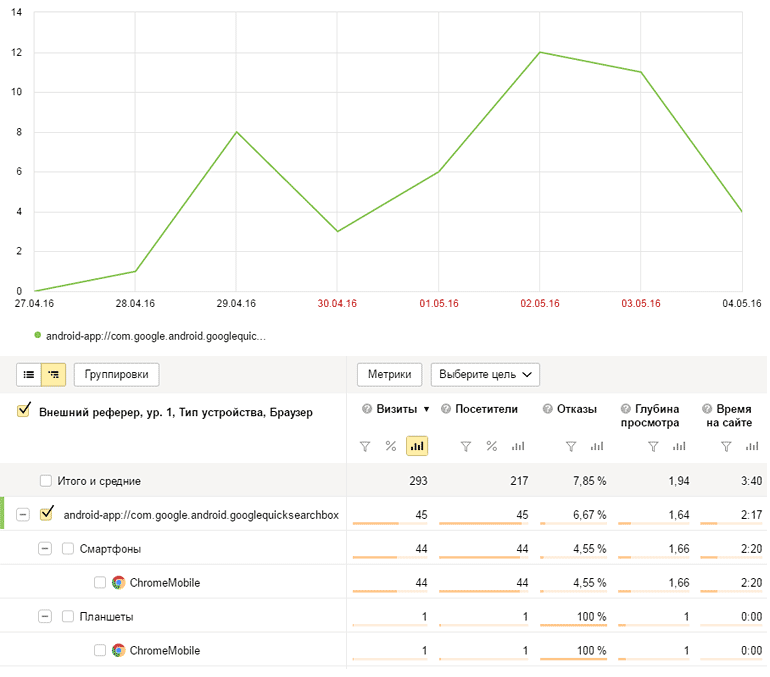Open the Метрики button
This screenshot has width=770, height=677.
tap(390, 375)
